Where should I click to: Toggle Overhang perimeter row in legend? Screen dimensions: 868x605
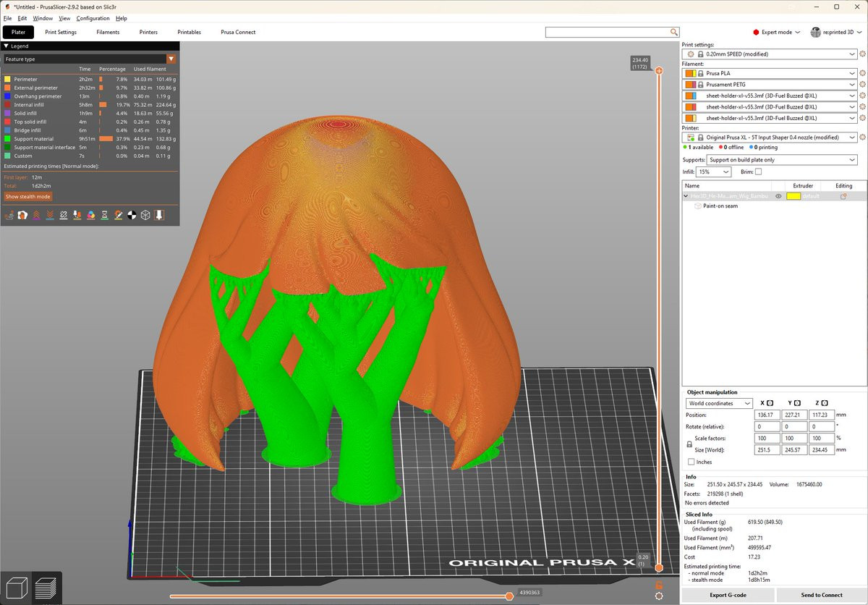(90, 96)
